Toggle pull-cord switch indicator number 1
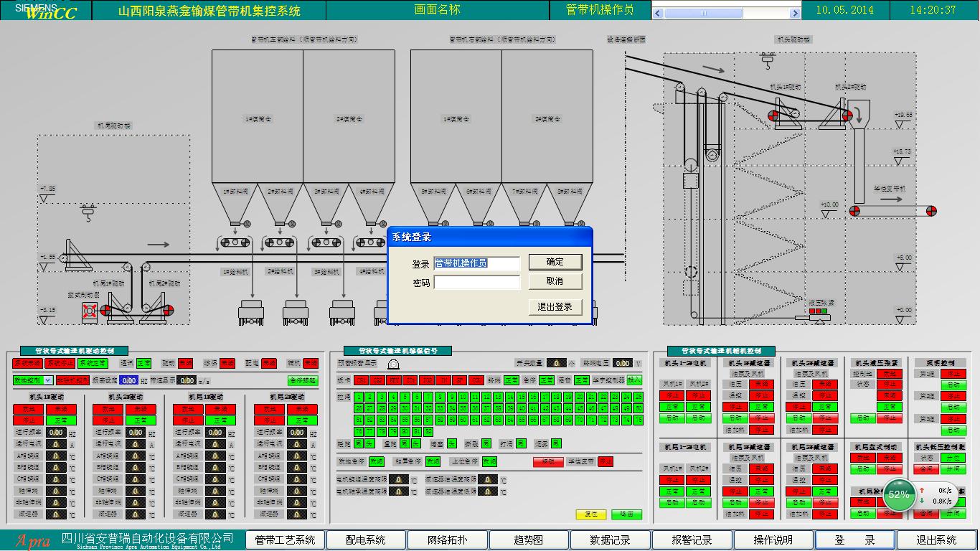Image resolution: width=980 pixels, height=551 pixels. [x=359, y=397]
